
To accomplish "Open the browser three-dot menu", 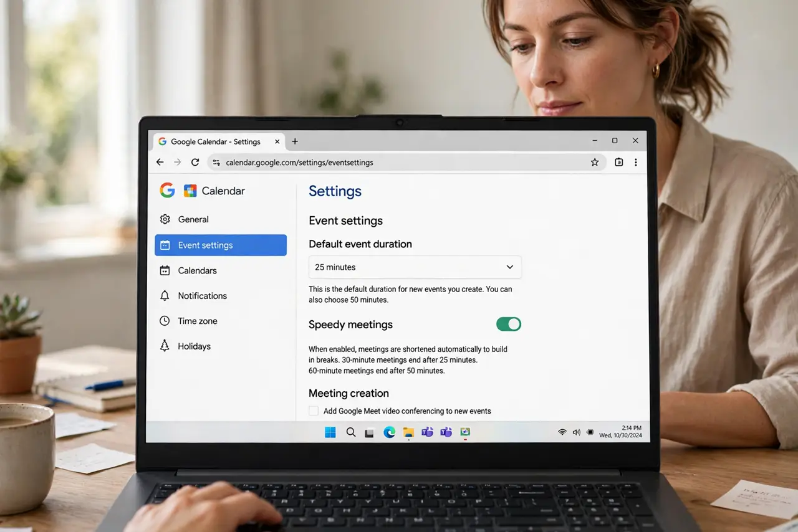I will [x=636, y=162].
